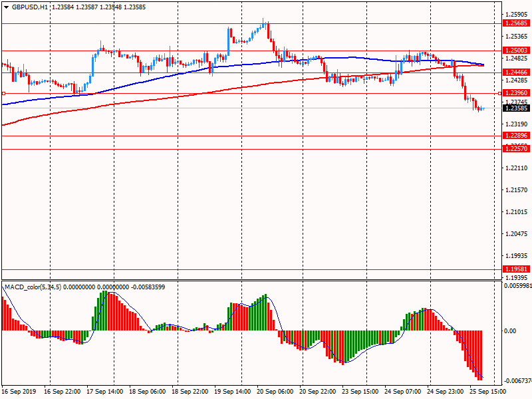
Task: Click the MACD_color(5,34,5) indicator label
Action: click(33, 287)
